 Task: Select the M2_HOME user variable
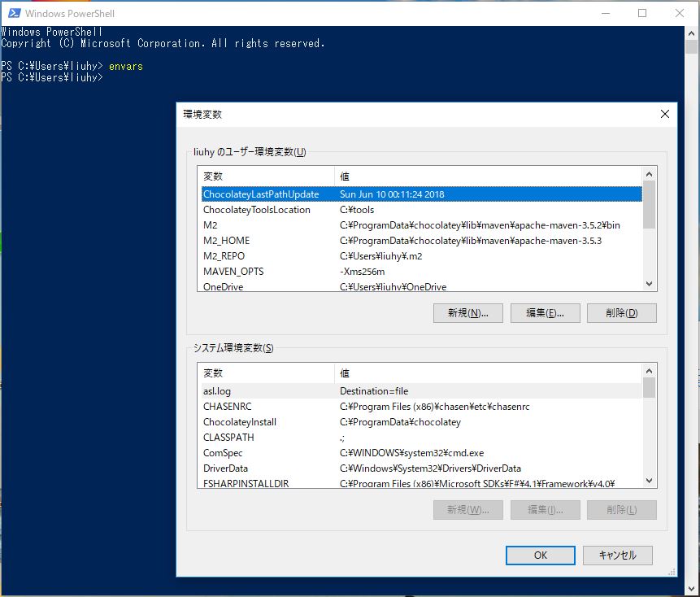point(421,241)
